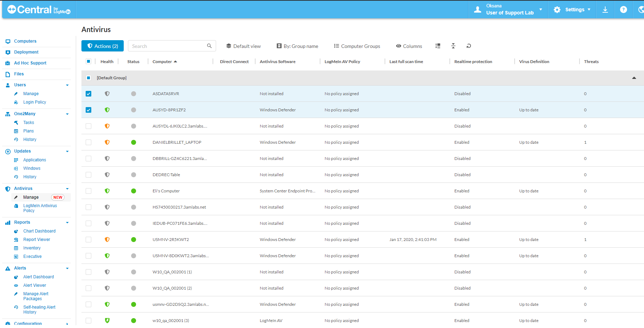This screenshot has width=644, height=328.
Task: Click the Ad Hoc Support icon
Action: (x=8, y=63)
